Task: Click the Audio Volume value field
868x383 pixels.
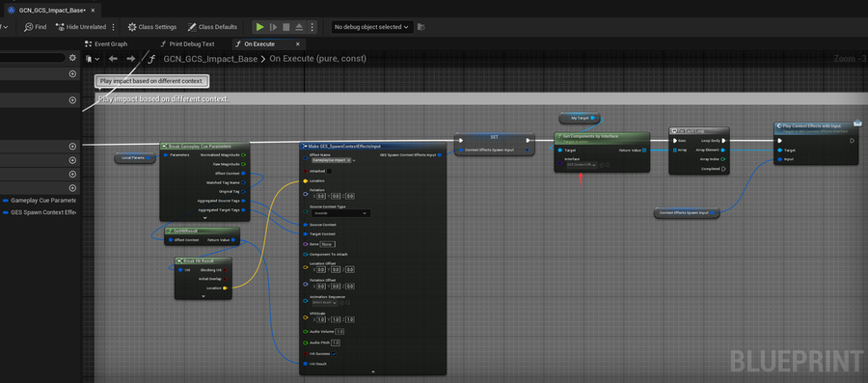Action: (x=339, y=332)
